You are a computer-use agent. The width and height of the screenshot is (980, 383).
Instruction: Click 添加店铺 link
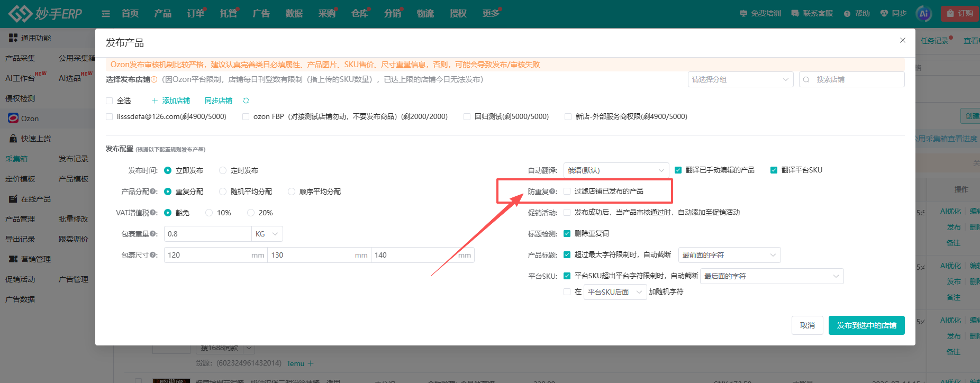click(x=171, y=101)
